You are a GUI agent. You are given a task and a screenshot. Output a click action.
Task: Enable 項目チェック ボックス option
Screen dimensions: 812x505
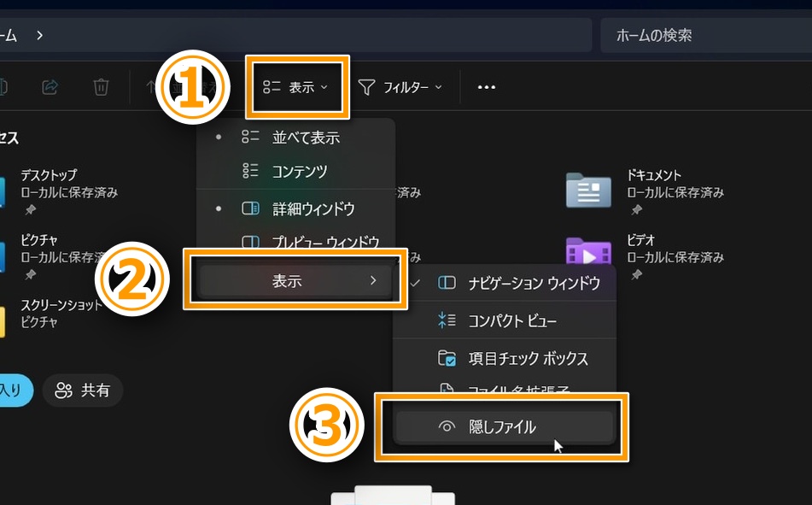(528, 358)
